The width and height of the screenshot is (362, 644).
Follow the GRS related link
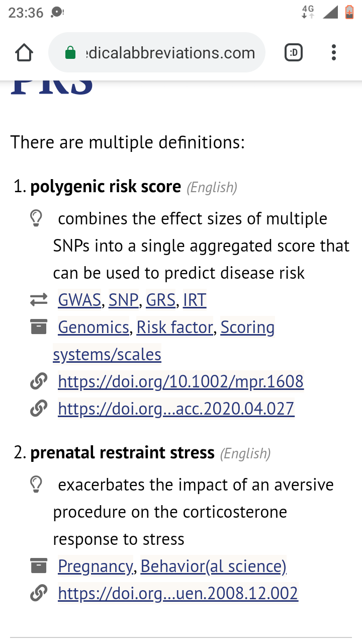click(x=160, y=300)
